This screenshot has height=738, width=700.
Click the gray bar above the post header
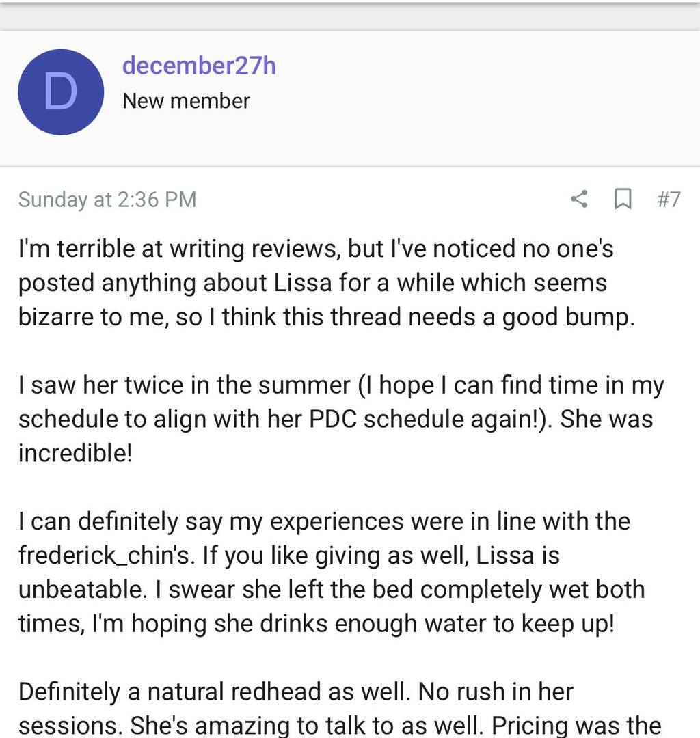350,16
